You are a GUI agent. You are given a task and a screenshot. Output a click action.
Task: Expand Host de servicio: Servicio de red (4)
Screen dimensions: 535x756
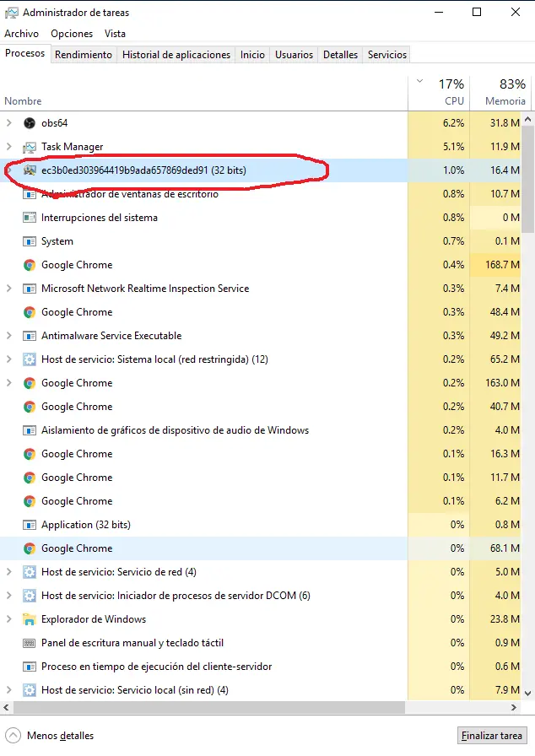[x=8, y=572]
